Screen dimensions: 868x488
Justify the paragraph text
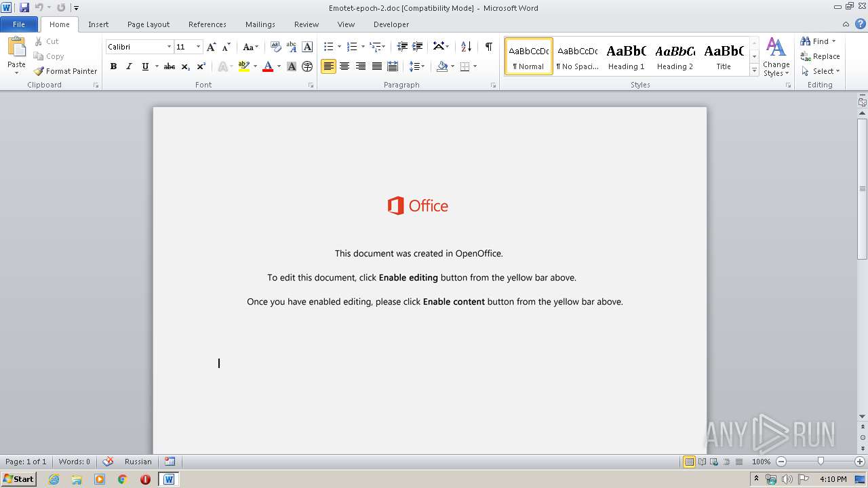point(377,66)
